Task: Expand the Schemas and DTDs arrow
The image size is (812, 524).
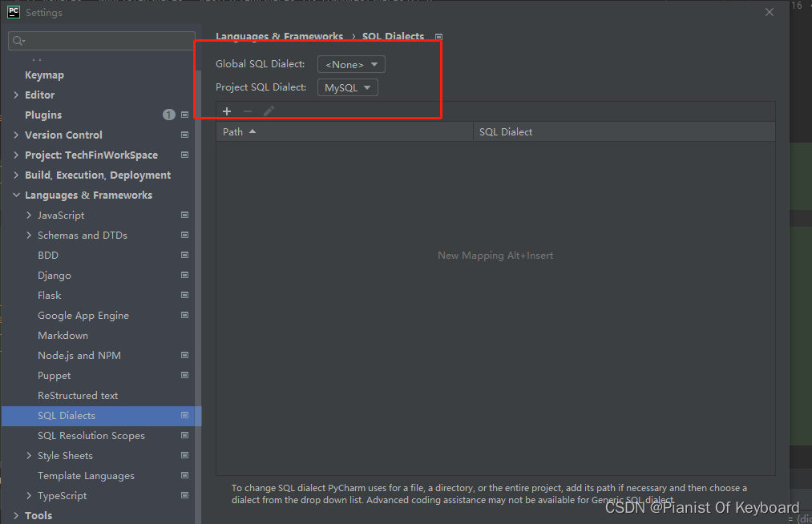Action: (29, 235)
